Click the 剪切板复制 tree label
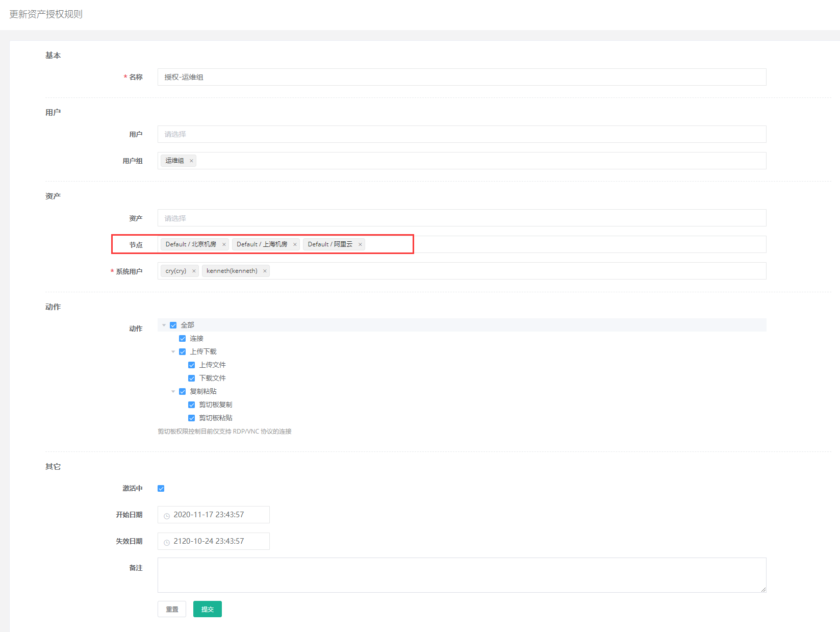Viewport: 840px width, 632px height. [216, 405]
